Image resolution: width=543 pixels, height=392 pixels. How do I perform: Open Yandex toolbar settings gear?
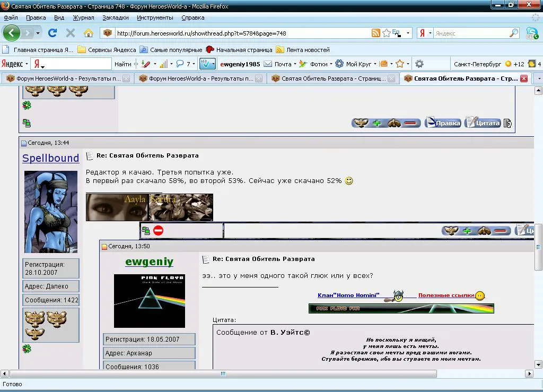pyautogui.click(x=419, y=64)
